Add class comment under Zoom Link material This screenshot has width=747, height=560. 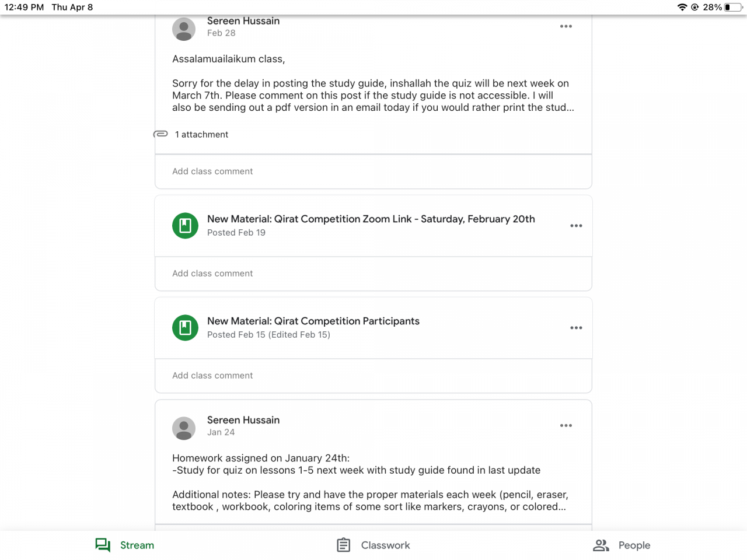point(373,274)
